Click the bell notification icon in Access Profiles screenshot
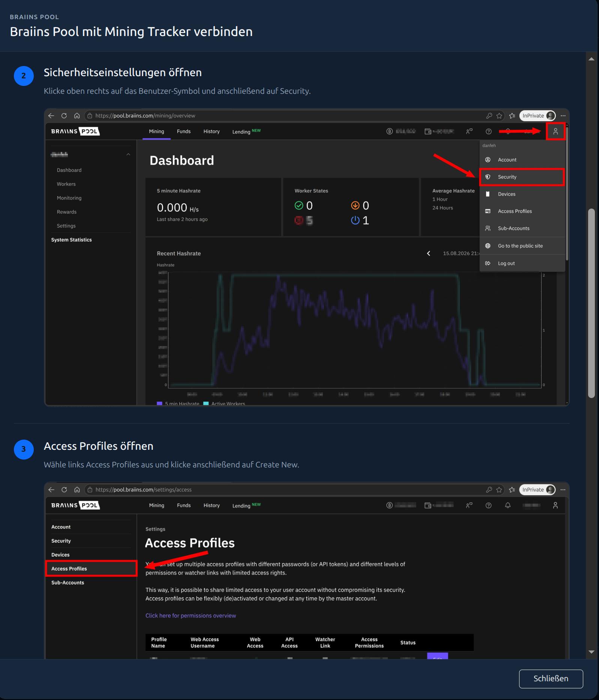This screenshot has width=599, height=700. click(x=507, y=505)
